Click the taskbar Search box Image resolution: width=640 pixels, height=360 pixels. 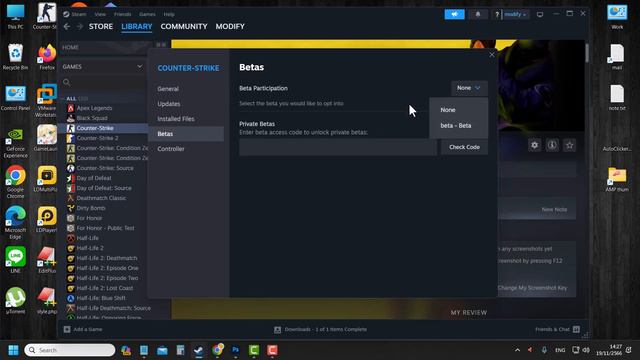70,350
